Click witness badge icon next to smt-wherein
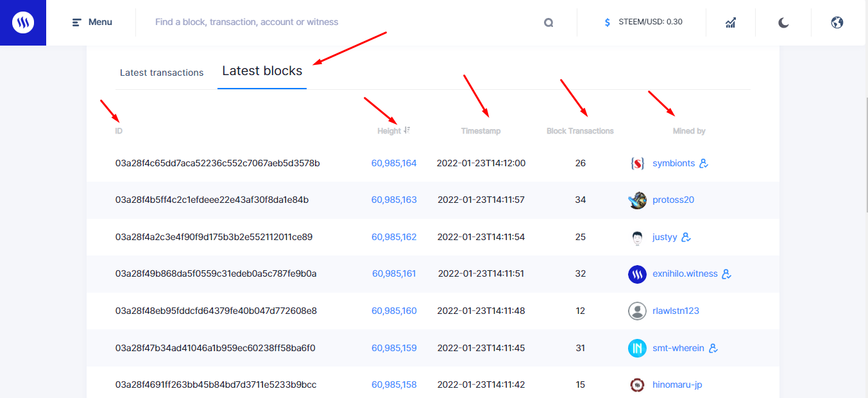The width and height of the screenshot is (868, 398). (713, 349)
